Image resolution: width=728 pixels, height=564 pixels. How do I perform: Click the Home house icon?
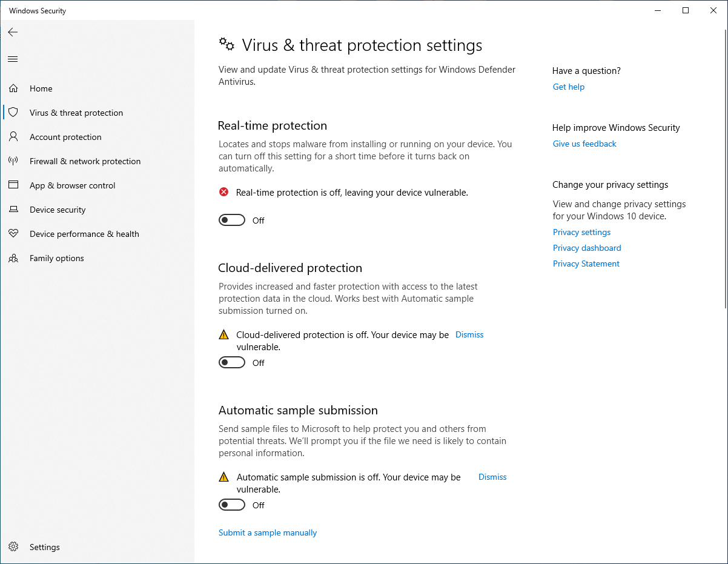point(13,88)
